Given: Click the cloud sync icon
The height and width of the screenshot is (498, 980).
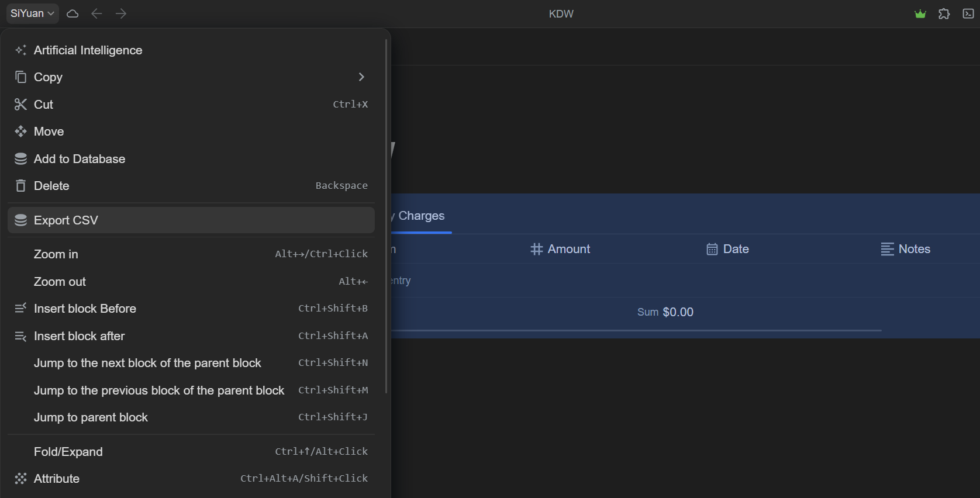Looking at the screenshot, I should click(73, 13).
